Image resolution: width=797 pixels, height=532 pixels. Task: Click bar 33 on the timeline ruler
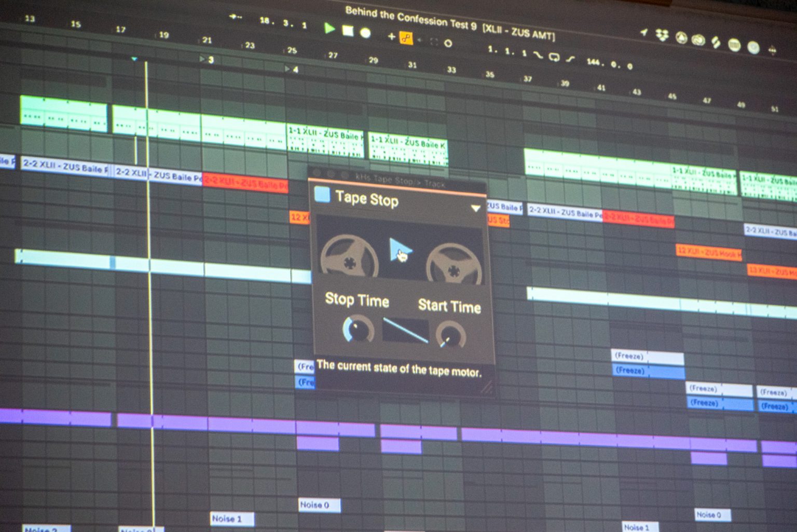tap(451, 70)
